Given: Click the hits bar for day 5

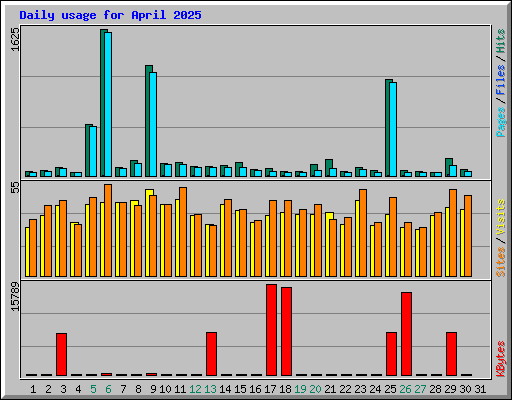Looking at the screenshot, I should point(88,151).
